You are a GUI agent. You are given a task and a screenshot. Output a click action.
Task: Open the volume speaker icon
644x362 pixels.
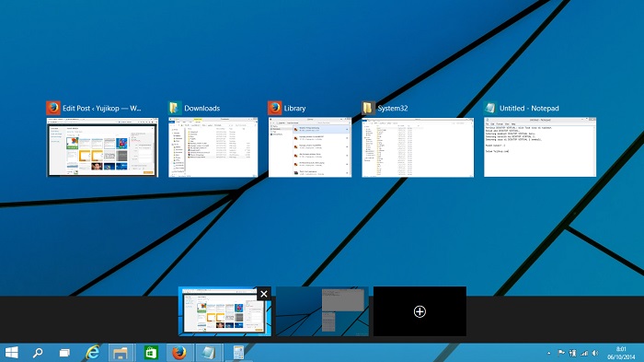point(595,353)
